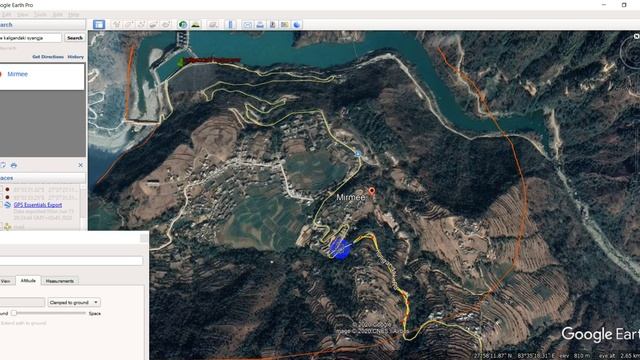The height and width of the screenshot is (360, 640).
Task: Show historical imagery clock icon
Action: 183,25
